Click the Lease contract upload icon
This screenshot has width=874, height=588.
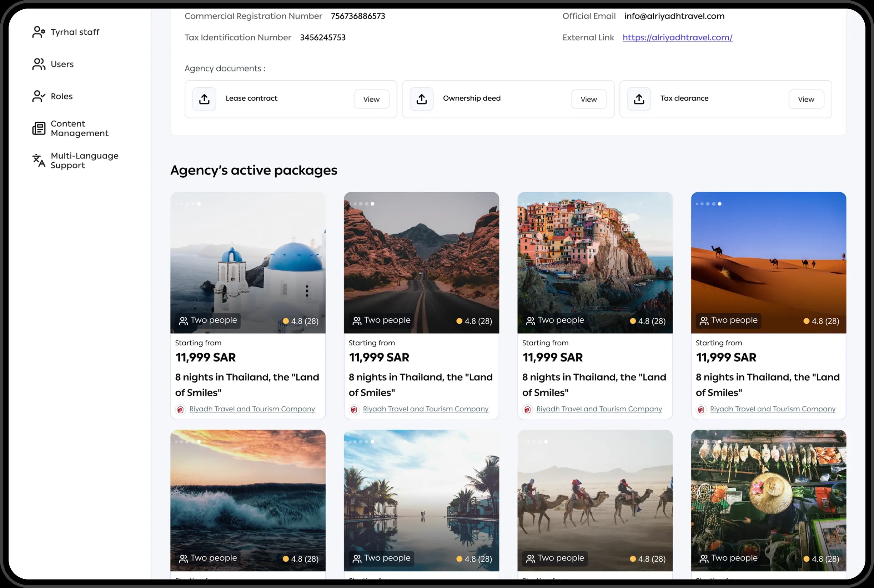click(x=204, y=99)
